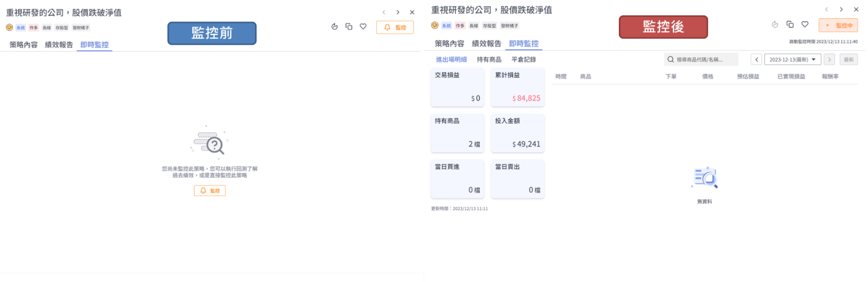Go to previous strategy arrow in right panel
Screen dimensions: 868x282
(x=826, y=10)
